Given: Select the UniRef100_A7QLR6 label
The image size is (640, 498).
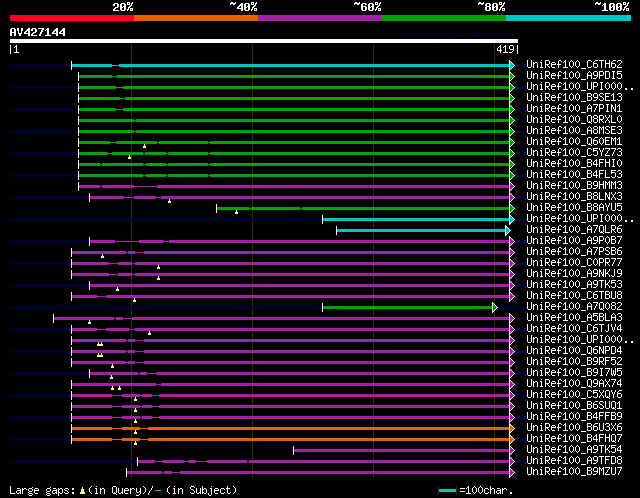Looking at the screenshot, I should tap(574, 229).
